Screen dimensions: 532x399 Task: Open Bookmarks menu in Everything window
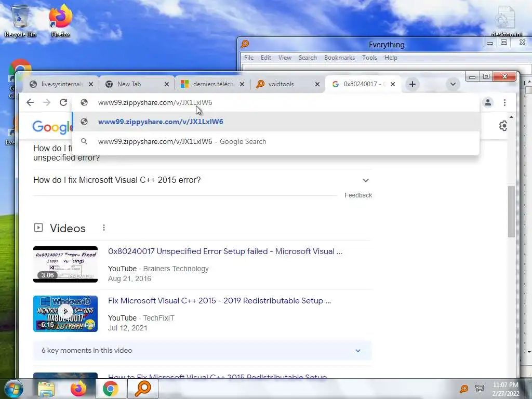click(x=339, y=58)
